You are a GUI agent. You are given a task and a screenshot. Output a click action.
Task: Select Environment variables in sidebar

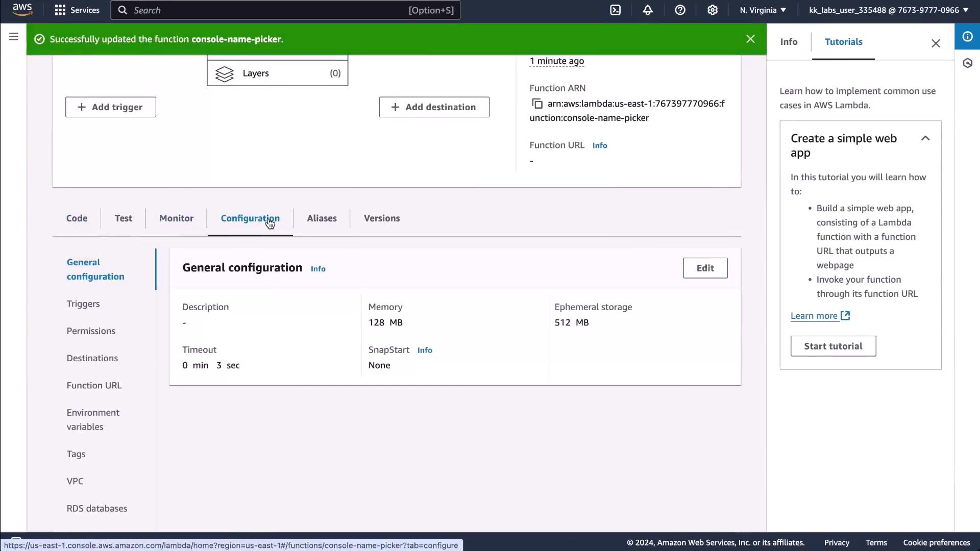(x=93, y=420)
